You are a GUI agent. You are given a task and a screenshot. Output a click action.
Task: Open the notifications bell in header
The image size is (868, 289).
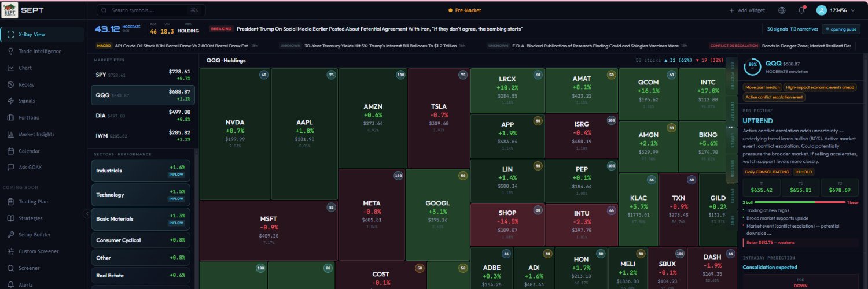801,10
